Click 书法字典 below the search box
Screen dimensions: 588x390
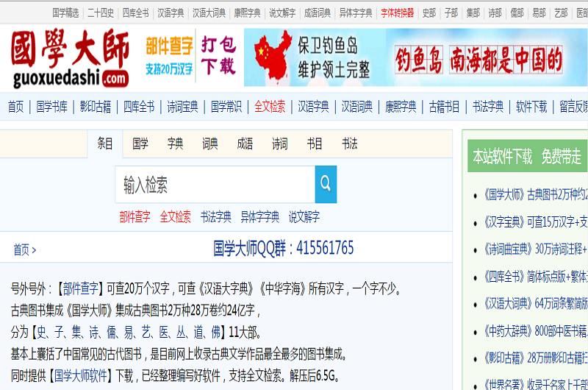pos(216,216)
